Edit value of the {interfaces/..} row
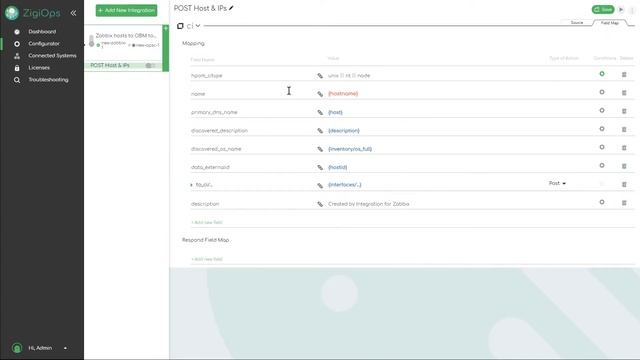Image resolution: width=640 pixels, height=360 pixels. click(320, 185)
